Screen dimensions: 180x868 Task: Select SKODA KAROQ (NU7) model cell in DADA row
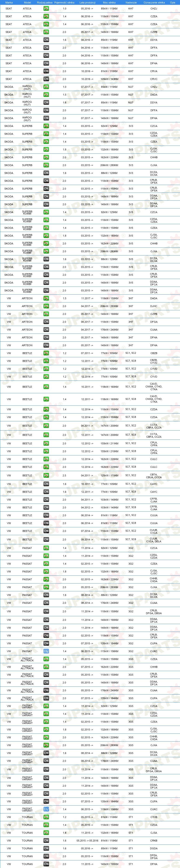pyautogui.click(x=27, y=95)
